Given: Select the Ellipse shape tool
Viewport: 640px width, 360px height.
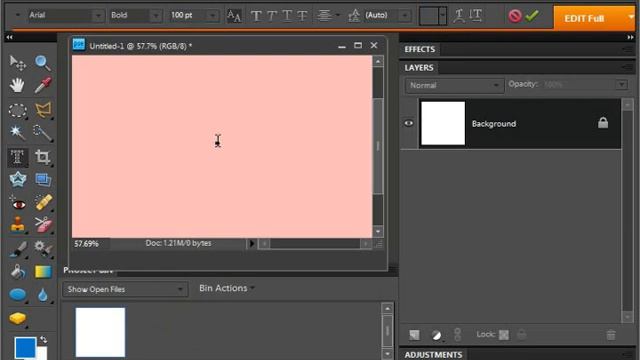Looking at the screenshot, I should tap(18, 295).
